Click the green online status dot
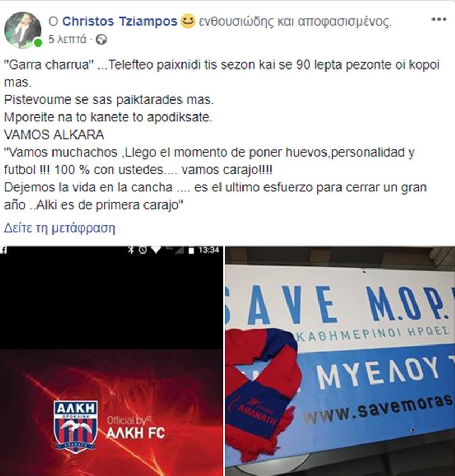 pos(38,42)
